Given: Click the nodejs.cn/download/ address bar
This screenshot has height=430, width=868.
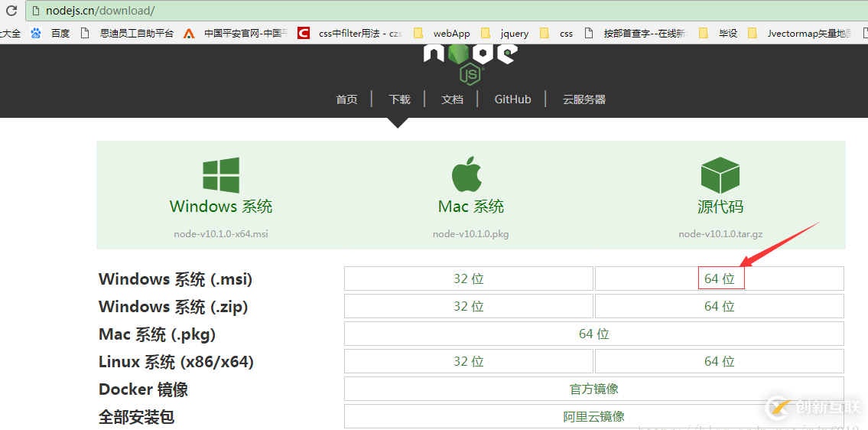Looking at the screenshot, I should (x=446, y=11).
